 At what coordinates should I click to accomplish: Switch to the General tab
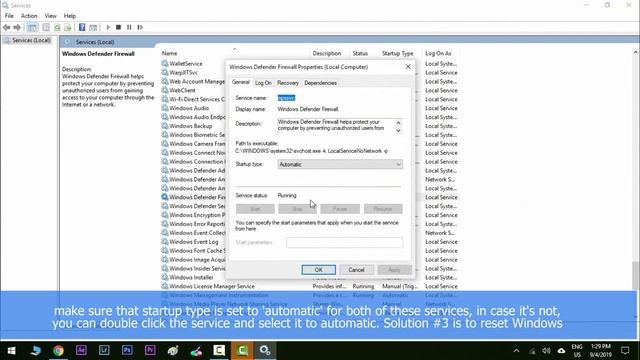240,82
